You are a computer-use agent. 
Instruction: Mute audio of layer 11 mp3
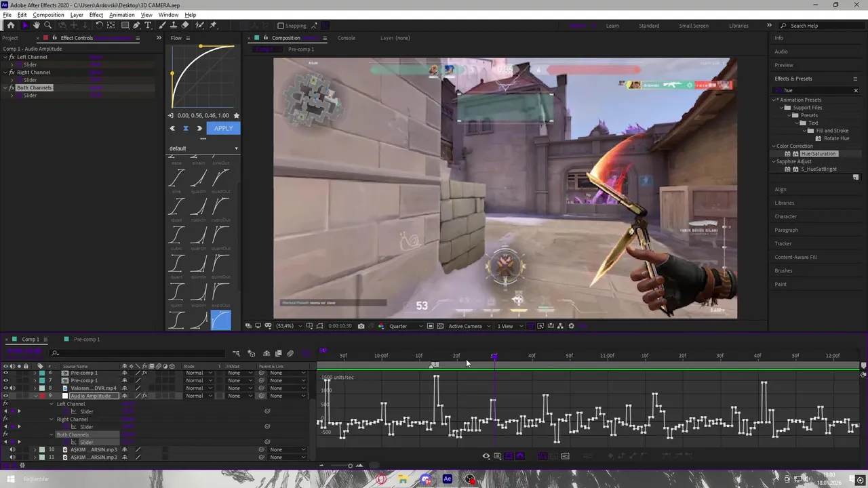[12, 457]
